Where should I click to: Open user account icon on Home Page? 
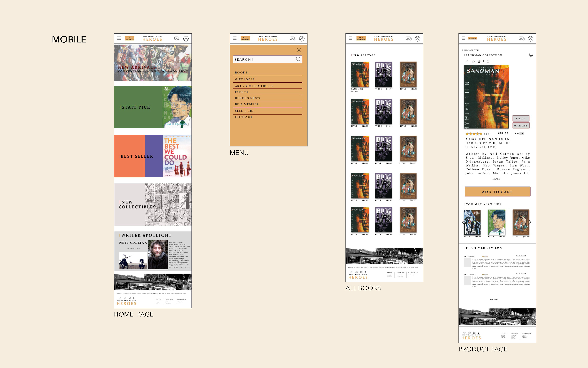[186, 39]
